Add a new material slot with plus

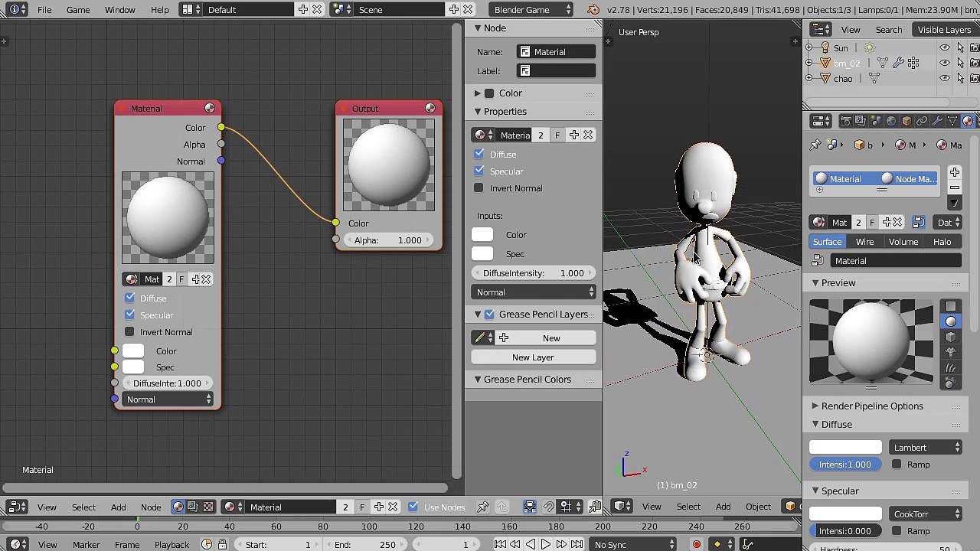955,173
